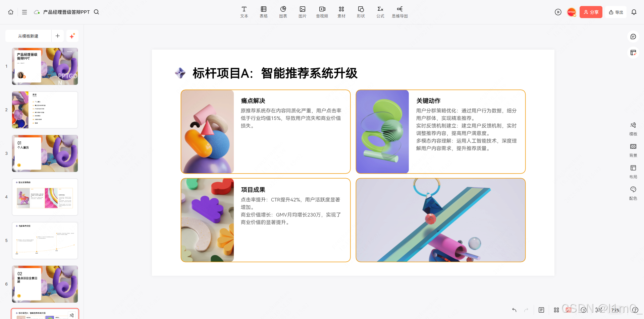Open the user avatar profile
This screenshot has height=319, width=644.
[572, 12]
